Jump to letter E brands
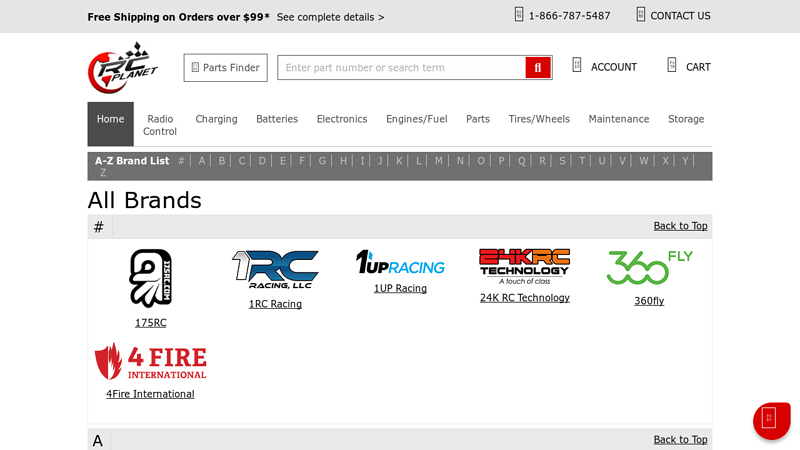 (x=283, y=161)
